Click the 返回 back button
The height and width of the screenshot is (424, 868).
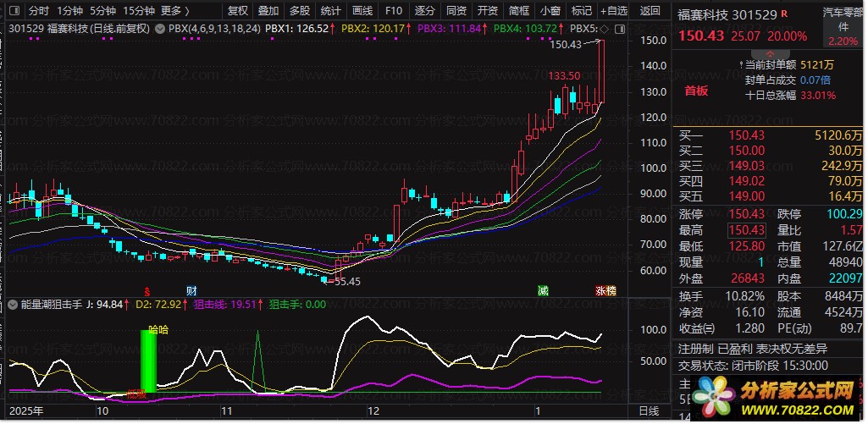[650, 11]
